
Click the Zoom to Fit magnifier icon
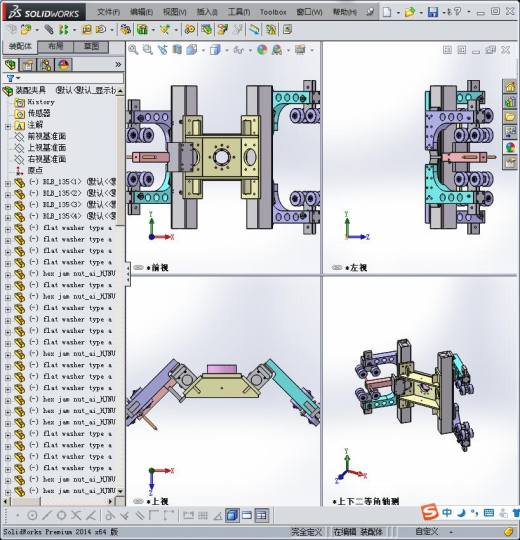(x=133, y=50)
